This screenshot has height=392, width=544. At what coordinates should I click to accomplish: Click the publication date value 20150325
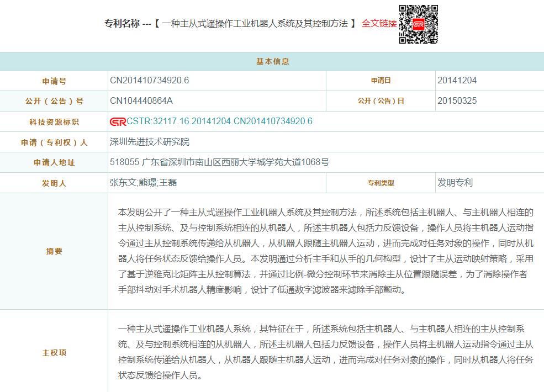pos(457,101)
